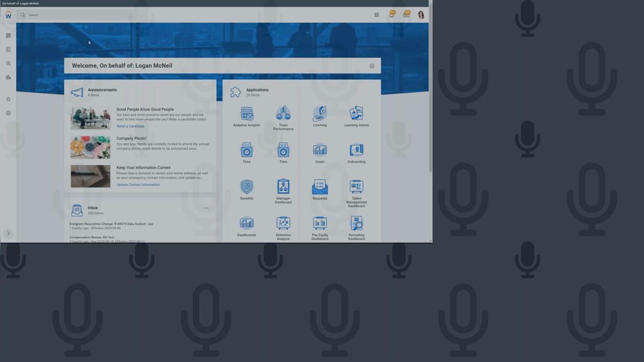Open the welcome banner settings gear
Image resolution: width=644 pixels, height=362 pixels.
click(372, 66)
